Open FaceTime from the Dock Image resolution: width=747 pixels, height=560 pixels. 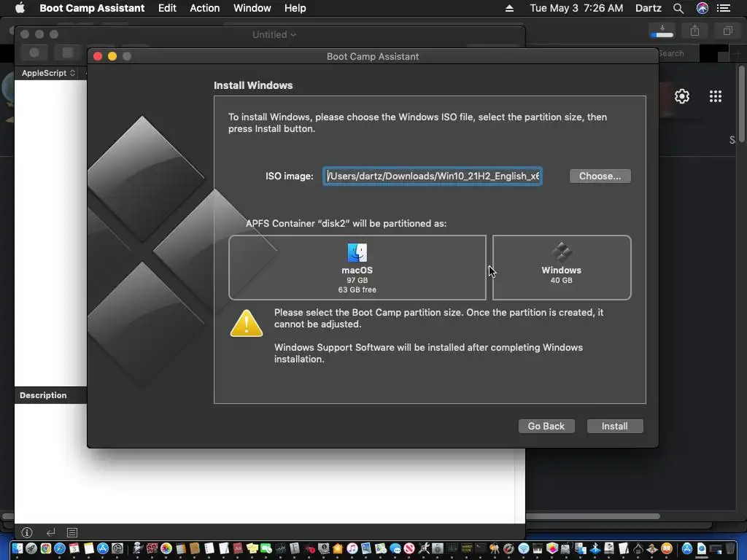click(266, 548)
